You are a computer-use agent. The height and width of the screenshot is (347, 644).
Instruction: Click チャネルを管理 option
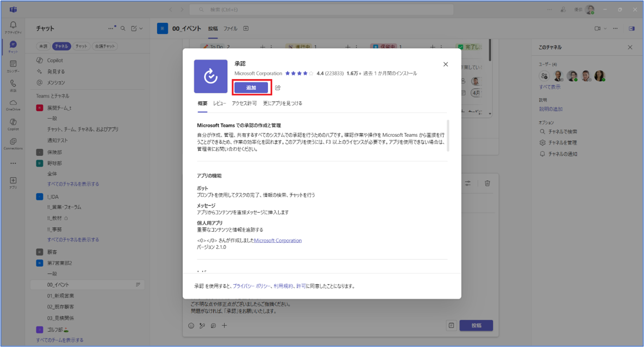click(x=558, y=143)
